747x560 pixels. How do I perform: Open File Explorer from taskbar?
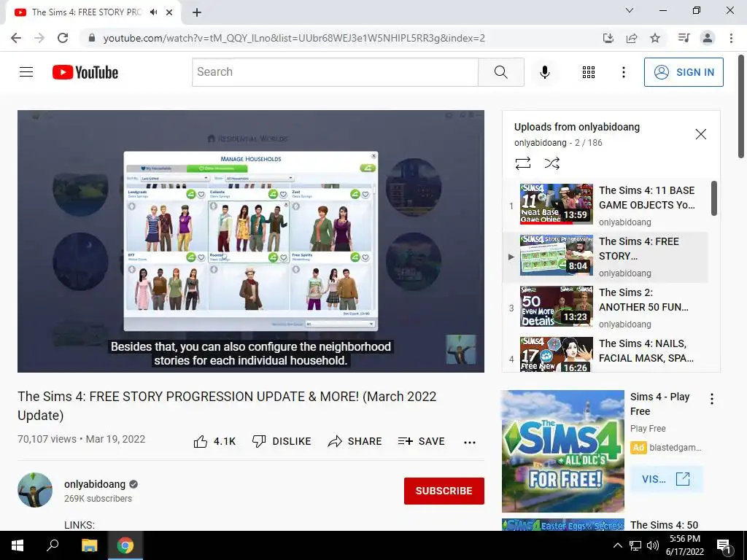click(x=89, y=545)
